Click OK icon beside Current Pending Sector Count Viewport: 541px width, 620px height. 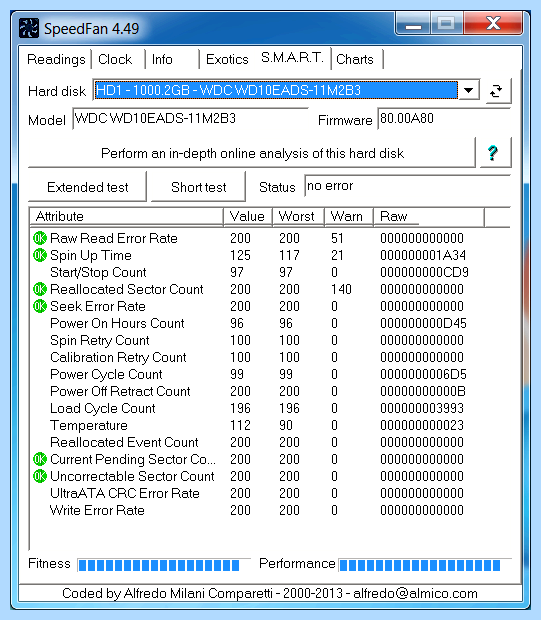point(40,459)
